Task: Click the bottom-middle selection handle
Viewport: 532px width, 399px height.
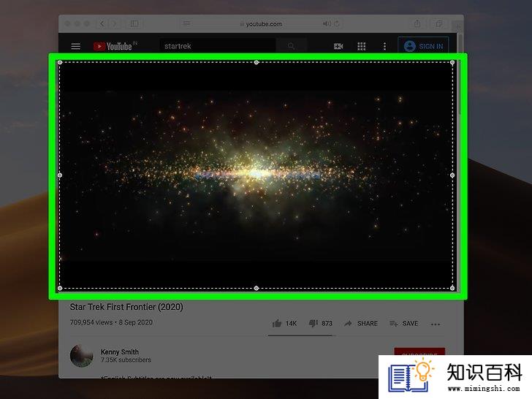Action: tap(256, 289)
